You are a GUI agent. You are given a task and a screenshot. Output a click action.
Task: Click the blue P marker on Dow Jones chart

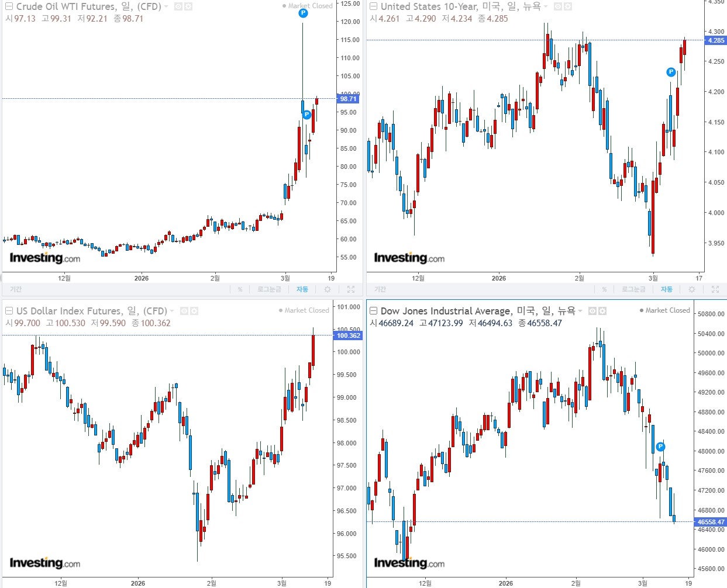coord(660,447)
